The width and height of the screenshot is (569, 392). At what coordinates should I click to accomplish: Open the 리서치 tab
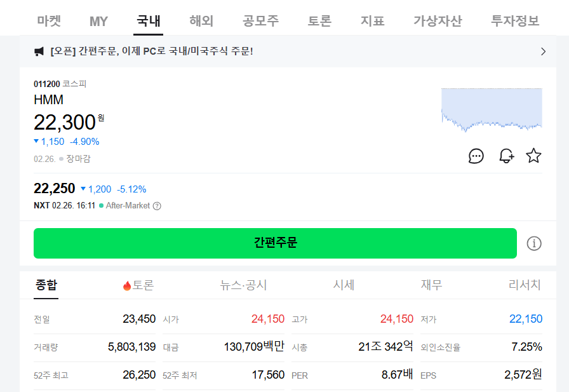click(x=525, y=285)
